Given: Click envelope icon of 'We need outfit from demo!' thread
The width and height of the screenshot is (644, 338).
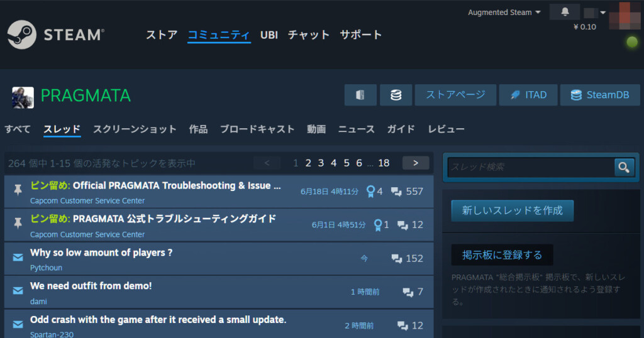Looking at the screenshot, I should (18, 291).
